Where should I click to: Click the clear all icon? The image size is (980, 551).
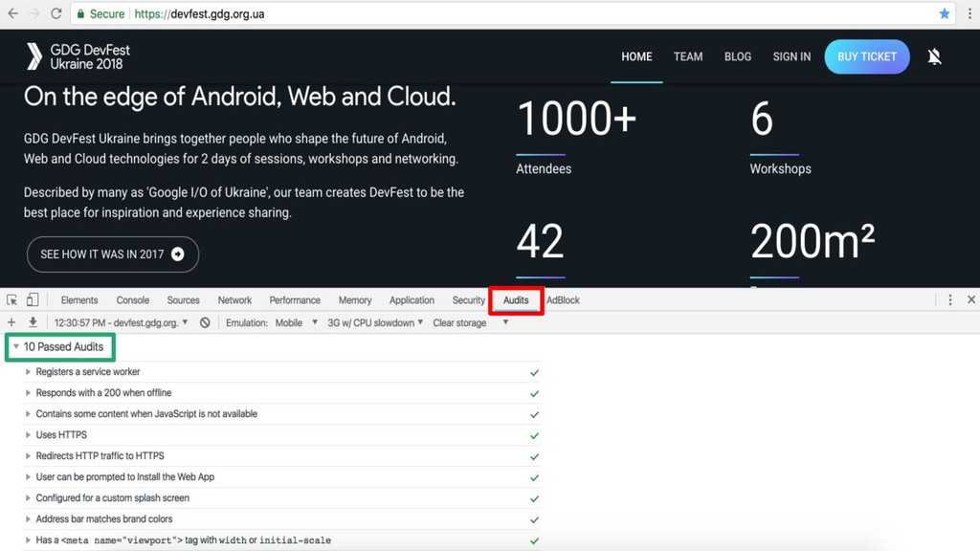(x=205, y=323)
